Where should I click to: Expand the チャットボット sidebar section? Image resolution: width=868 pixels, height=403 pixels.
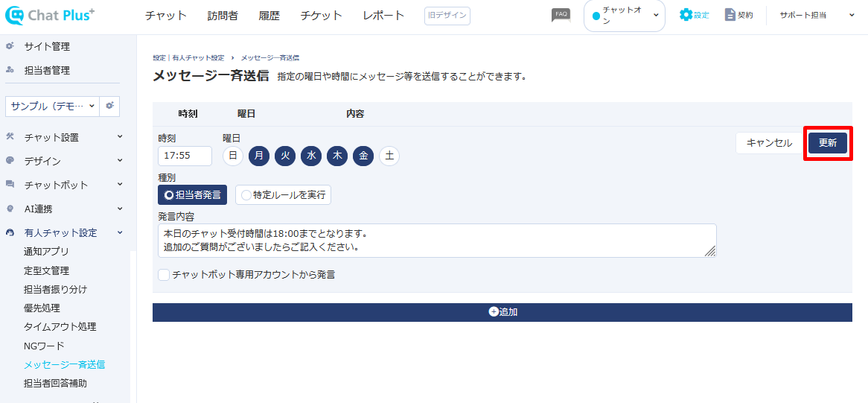(120, 184)
